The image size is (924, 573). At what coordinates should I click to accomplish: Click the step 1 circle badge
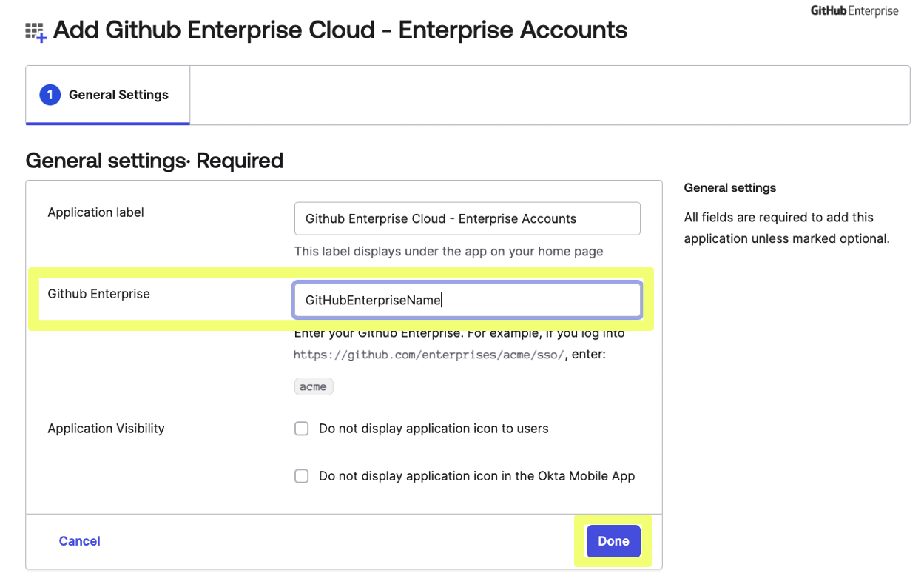(50, 95)
